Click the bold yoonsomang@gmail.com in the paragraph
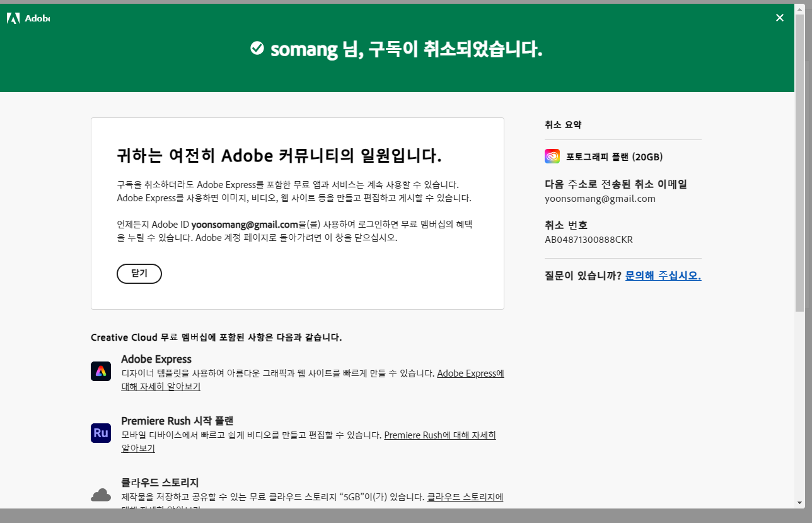 245,224
